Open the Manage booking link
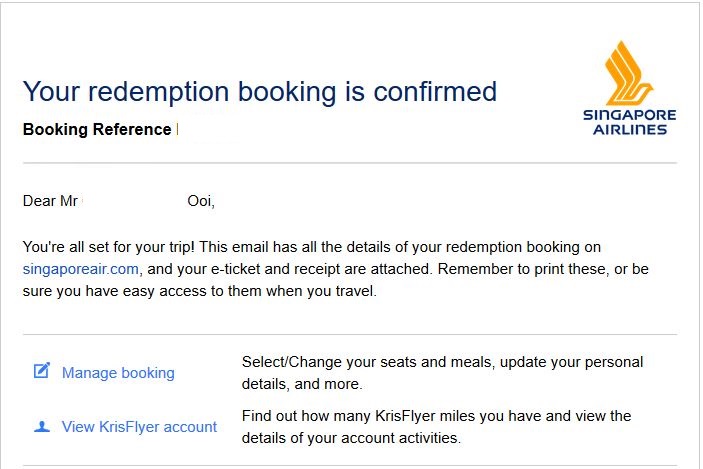 pyautogui.click(x=118, y=373)
